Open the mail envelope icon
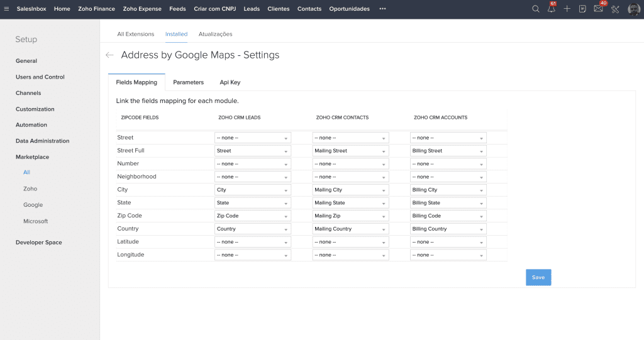 point(598,9)
